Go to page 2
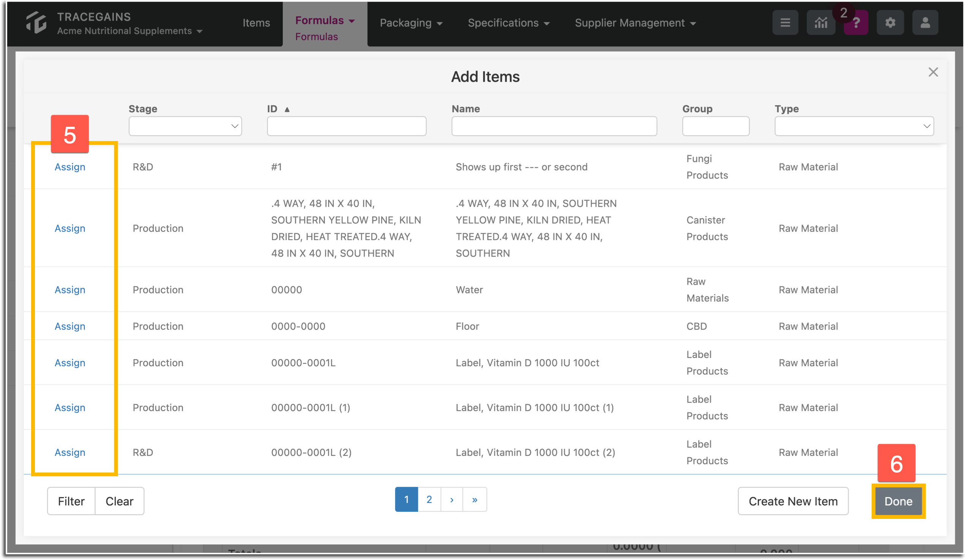Image resolution: width=965 pixels, height=560 pixels. [x=429, y=500]
